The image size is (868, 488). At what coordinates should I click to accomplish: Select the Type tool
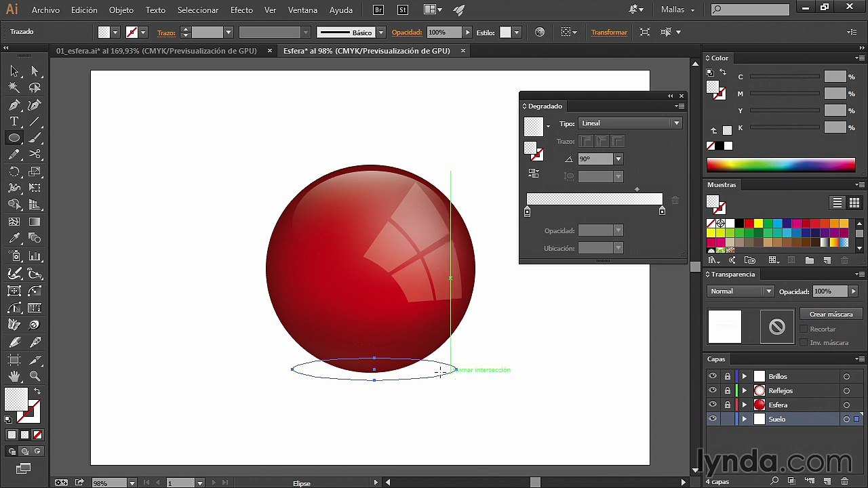(x=14, y=121)
